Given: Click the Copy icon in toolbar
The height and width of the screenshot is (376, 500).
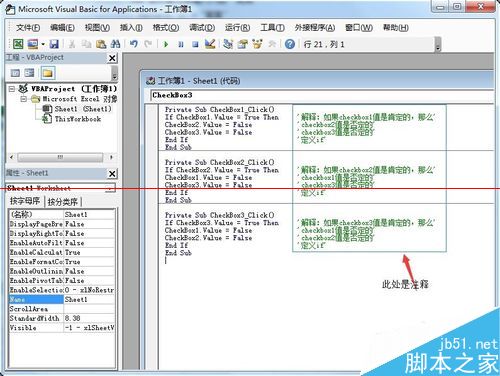Looking at the screenshot, I should 87,44.
